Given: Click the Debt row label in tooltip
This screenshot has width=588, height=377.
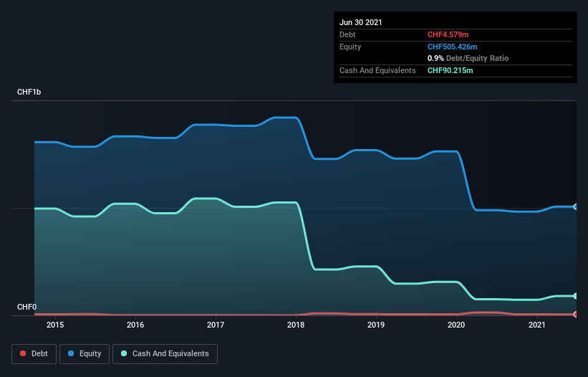Looking at the screenshot, I should tap(347, 34).
